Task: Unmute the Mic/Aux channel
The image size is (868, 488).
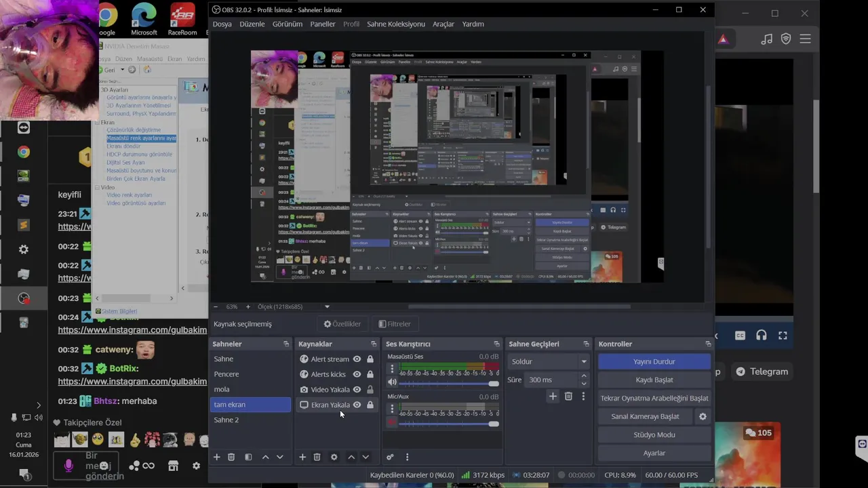Action: tap(391, 422)
